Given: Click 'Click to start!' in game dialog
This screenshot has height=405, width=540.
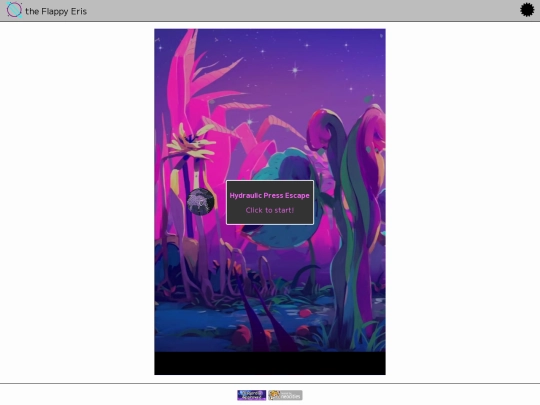Looking at the screenshot, I should click(270, 210).
